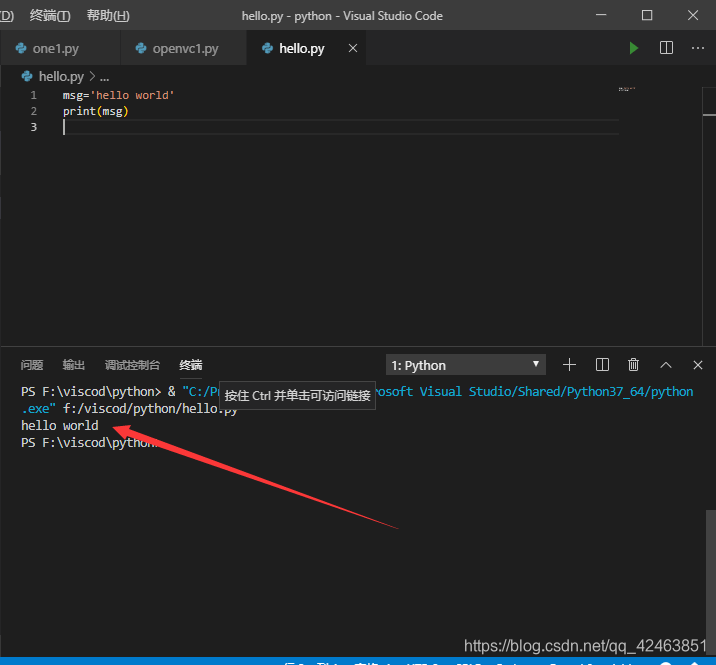Run the Python file with green play button
Screen dimensions: 716x665
pos(633,48)
